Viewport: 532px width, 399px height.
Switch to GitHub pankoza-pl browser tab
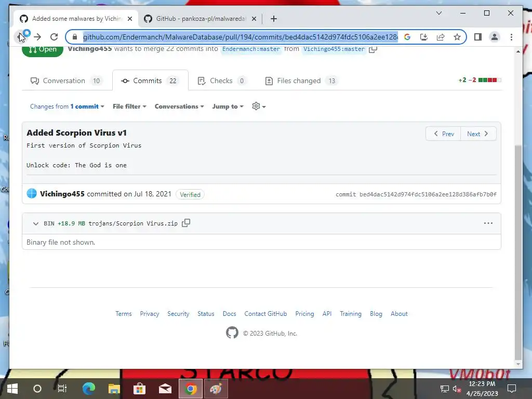pos(201,19)
